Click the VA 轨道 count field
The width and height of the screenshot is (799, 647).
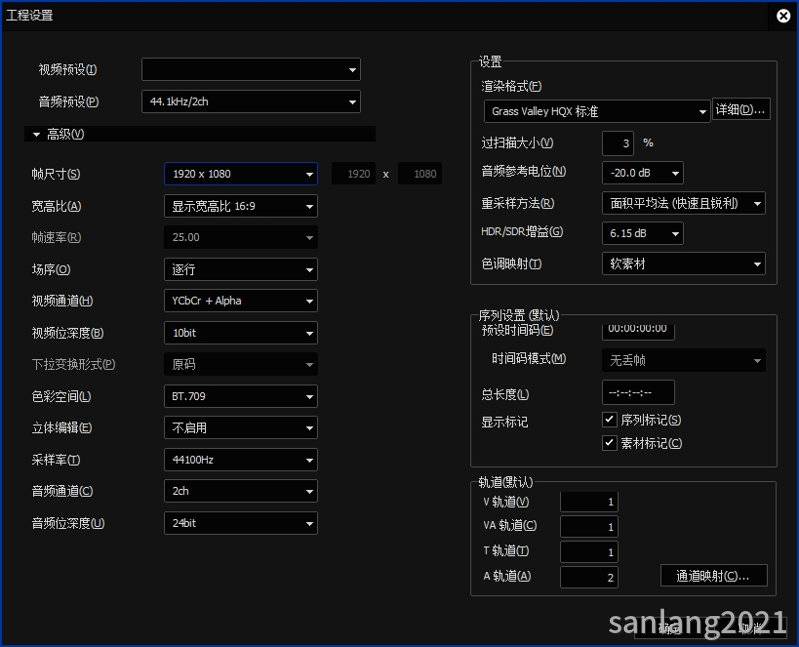589,526
